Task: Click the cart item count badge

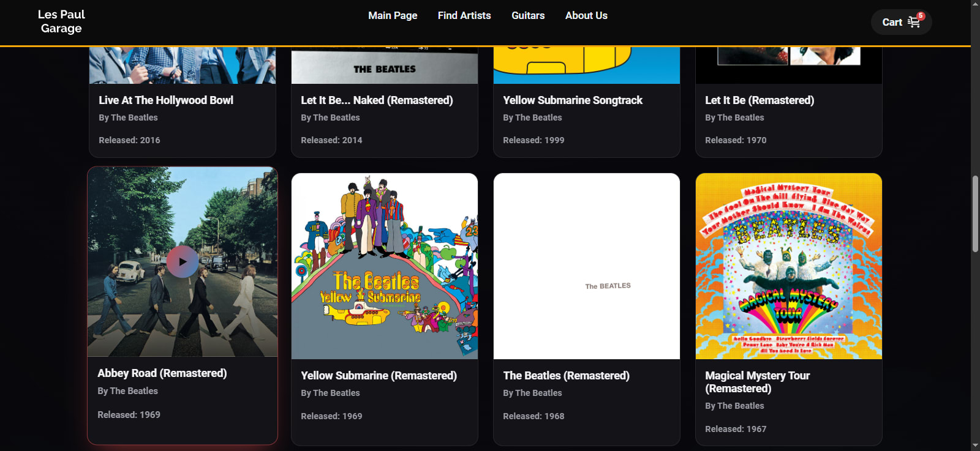Action: (921, 16)
